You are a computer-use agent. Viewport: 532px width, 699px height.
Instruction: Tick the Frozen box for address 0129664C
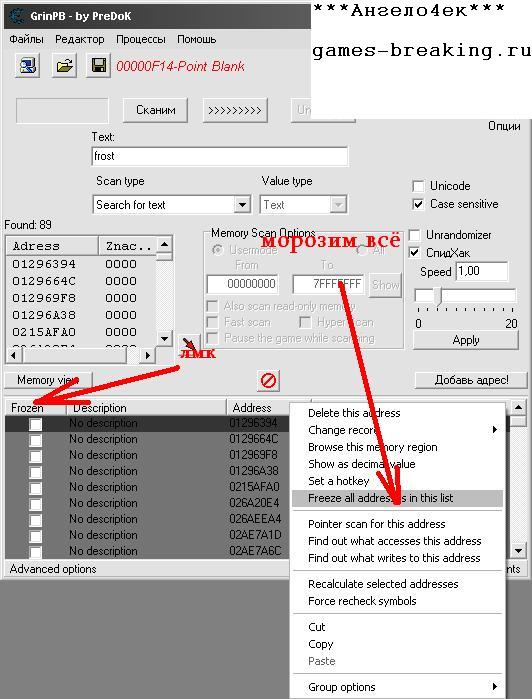[35, 440]
